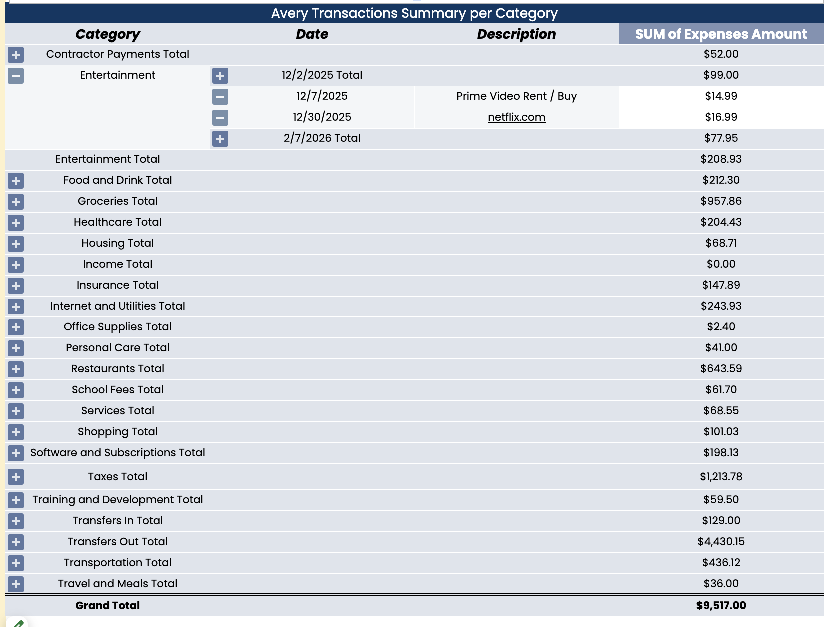840x627 pixels.
Task: Expand the Food and Drink Total group
Action: [16, 181]
